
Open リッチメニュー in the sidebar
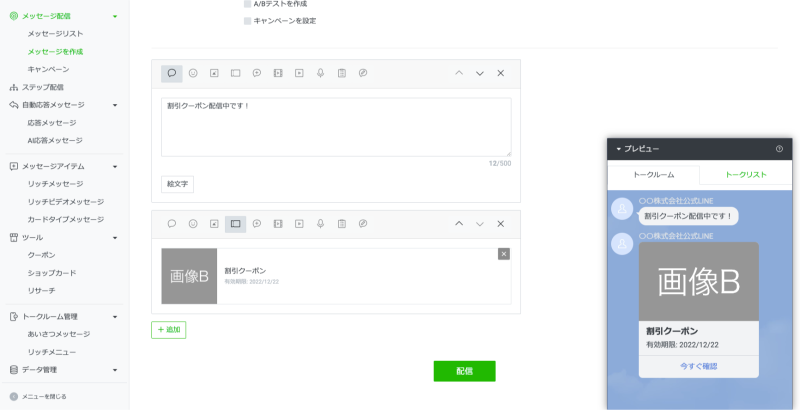click(x=51, y=352)
